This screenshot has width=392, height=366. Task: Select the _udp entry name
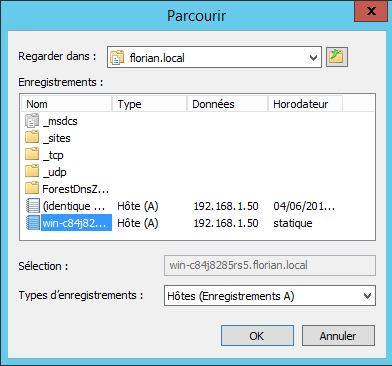point(55,172)
